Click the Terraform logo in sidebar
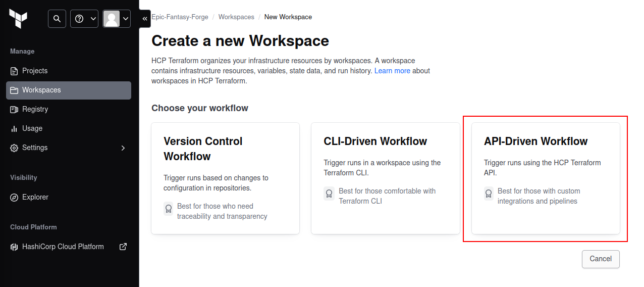Viewport: 644px width, 287px height. (18, 18)
